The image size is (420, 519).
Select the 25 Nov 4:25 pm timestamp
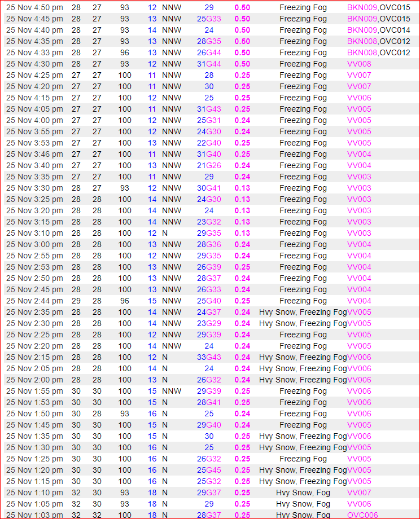coord(34,75)
